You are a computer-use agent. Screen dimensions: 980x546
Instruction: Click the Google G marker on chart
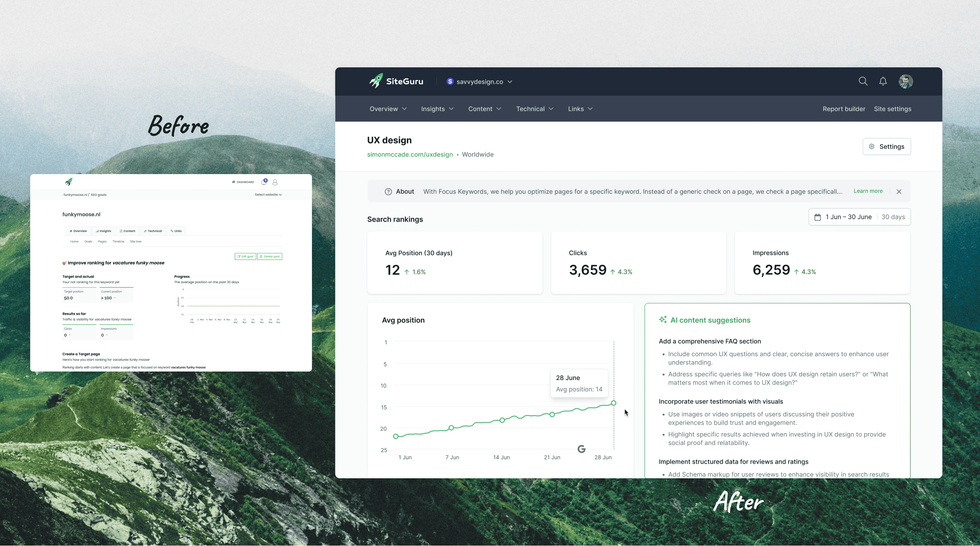point(581,449)
